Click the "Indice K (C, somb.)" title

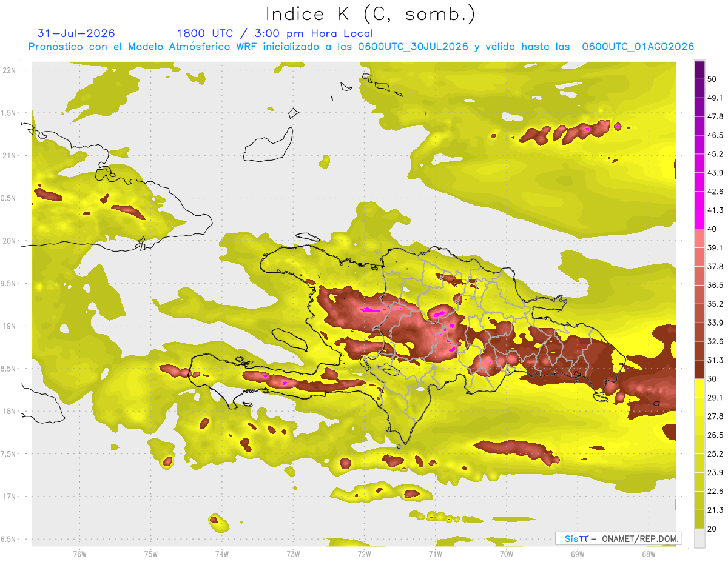coord(371,14)
